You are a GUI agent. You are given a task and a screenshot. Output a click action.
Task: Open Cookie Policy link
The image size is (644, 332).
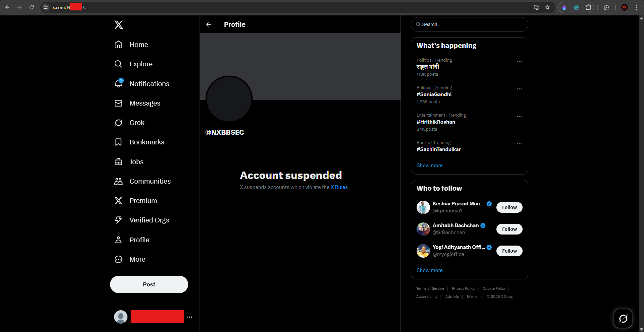494,288
